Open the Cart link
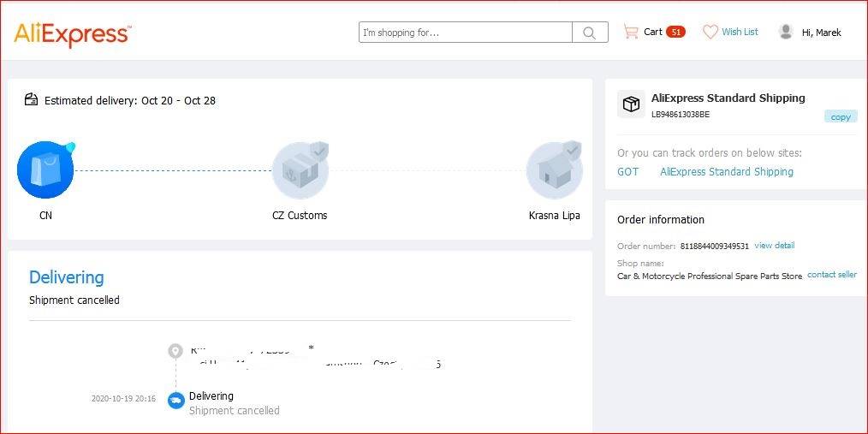This screenshot has width=868, height=434. tap(652, 32)
